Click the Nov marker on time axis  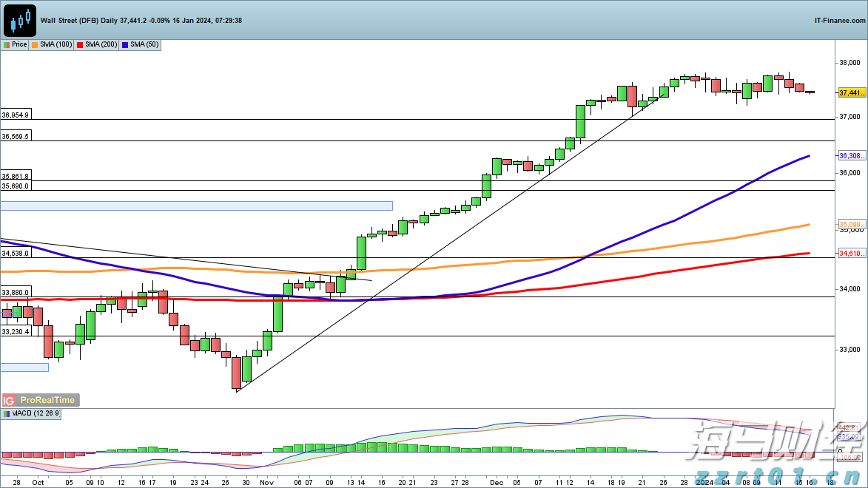click(266, 481)
